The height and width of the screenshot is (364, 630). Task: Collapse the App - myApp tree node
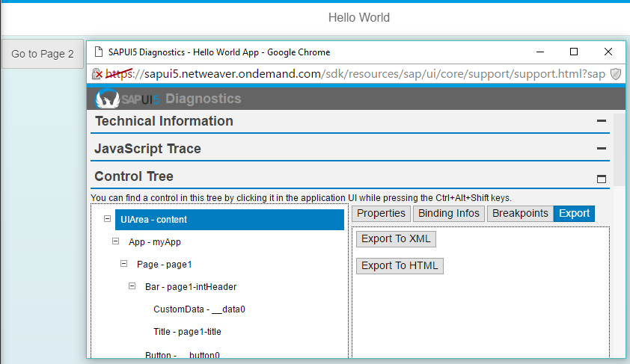116,241
